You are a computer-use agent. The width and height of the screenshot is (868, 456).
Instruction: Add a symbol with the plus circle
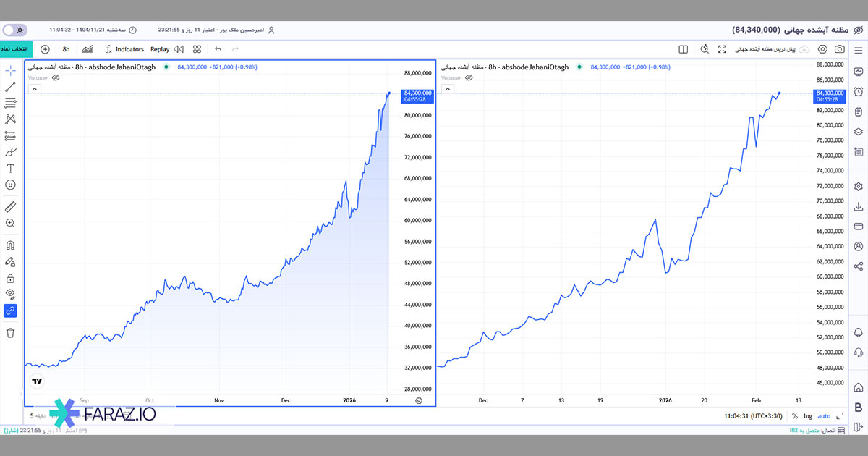click(45, 49)
